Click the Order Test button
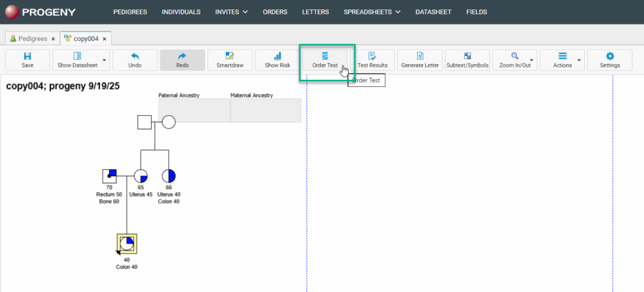The image size is (644, 292). 325,60
